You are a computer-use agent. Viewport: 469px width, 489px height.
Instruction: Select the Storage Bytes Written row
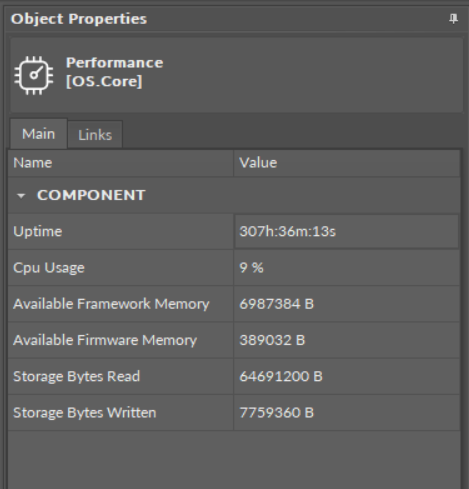click(x=234, y=413)
